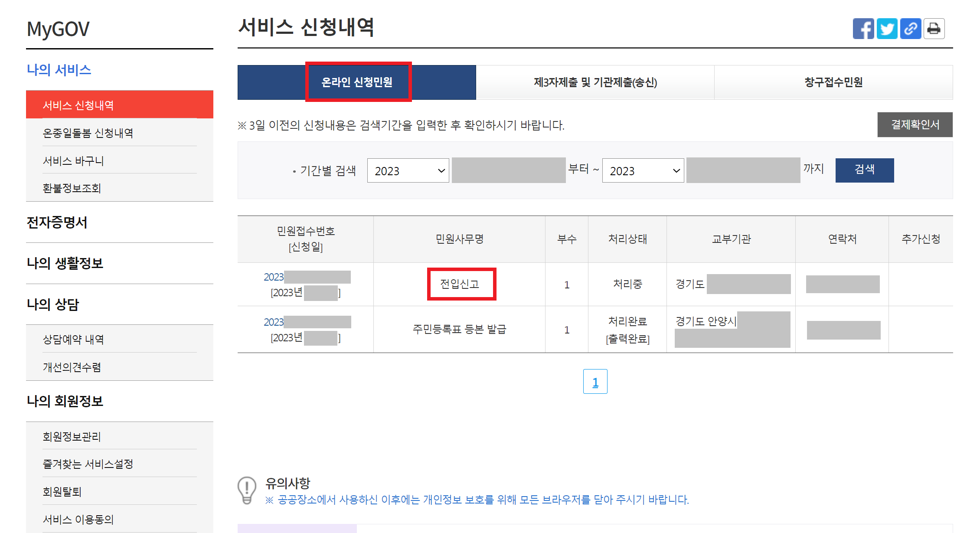This screenshot has width=980, height=533.
Task: Click 회원정보관리 in sidebar
Action: click(72, 437)
